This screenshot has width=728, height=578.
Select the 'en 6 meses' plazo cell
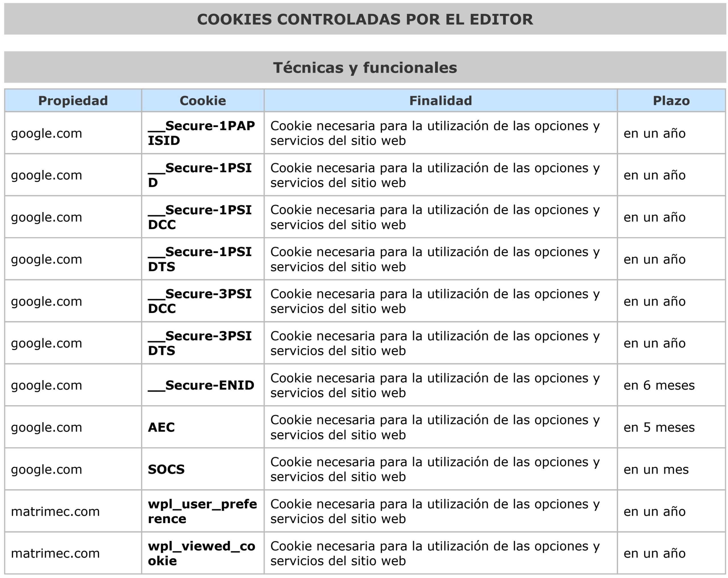(671, 385)
